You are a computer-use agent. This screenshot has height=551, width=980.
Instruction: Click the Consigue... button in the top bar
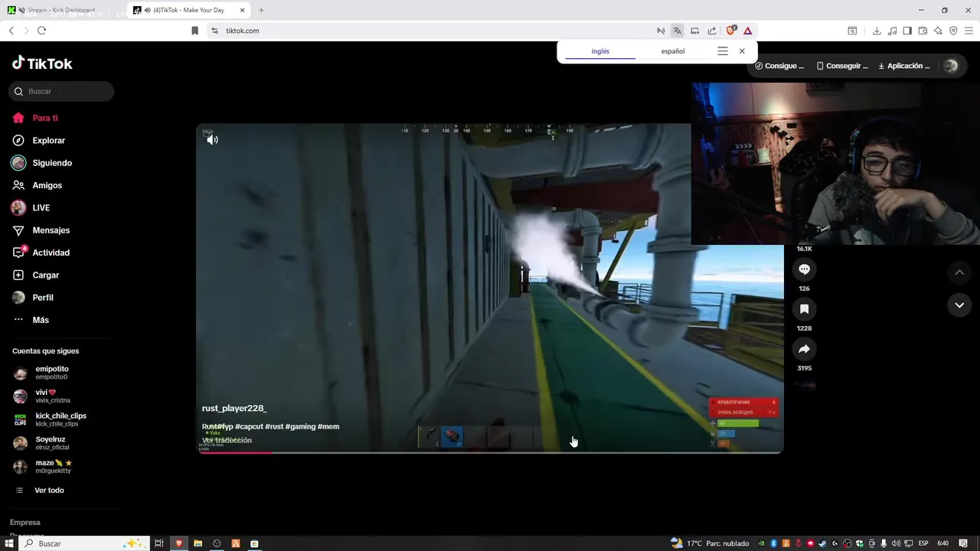pos(779,66)
